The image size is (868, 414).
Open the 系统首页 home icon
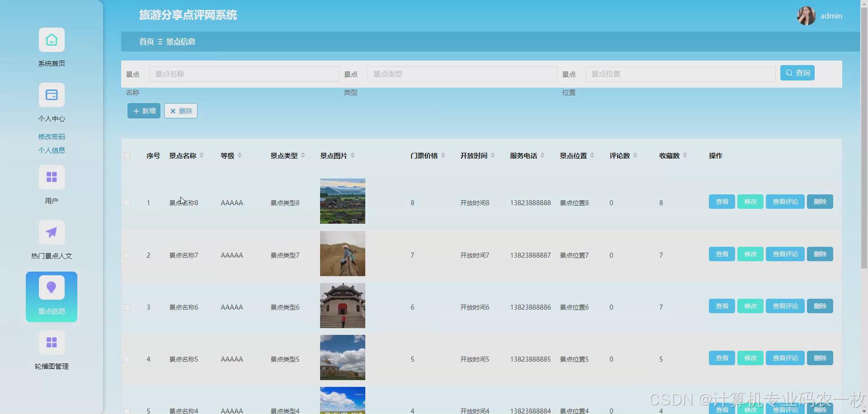tap(52, 40)
